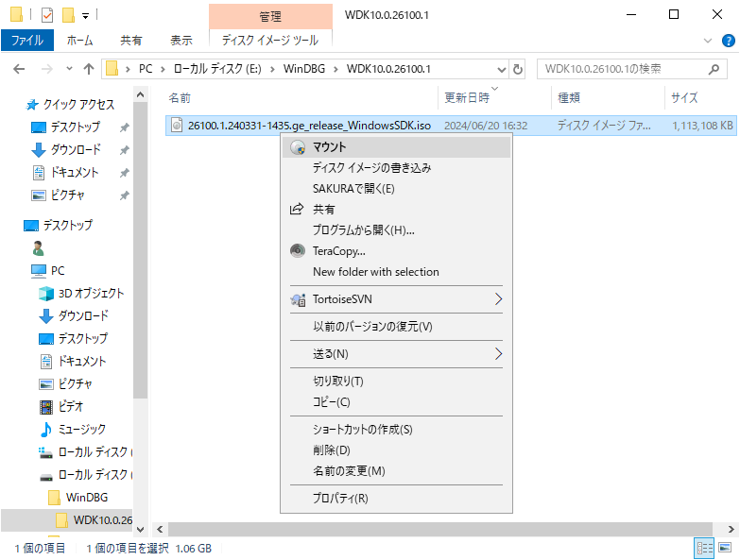Go up one folder level arrow
Screen dimensions: 740x560
89,69
